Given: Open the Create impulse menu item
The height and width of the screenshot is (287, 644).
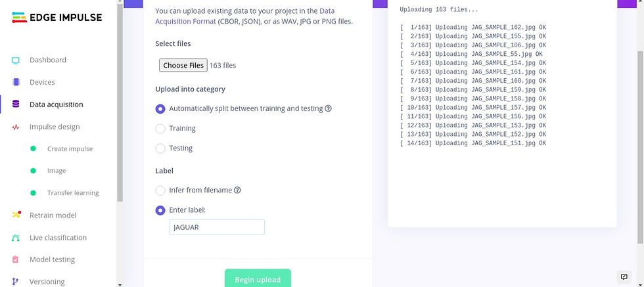Looking at the screenshot, I should tap(70, 148).
